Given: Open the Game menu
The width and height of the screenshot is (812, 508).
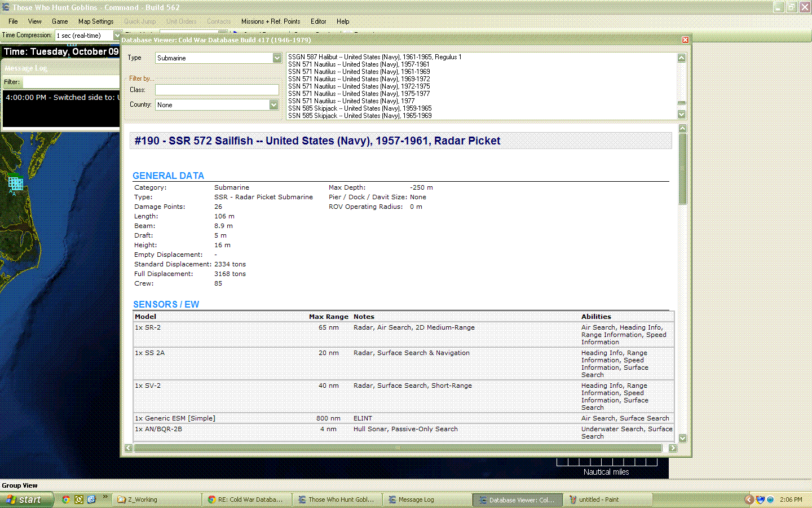Looking at the screenshot, I should [x=60, y=21].
